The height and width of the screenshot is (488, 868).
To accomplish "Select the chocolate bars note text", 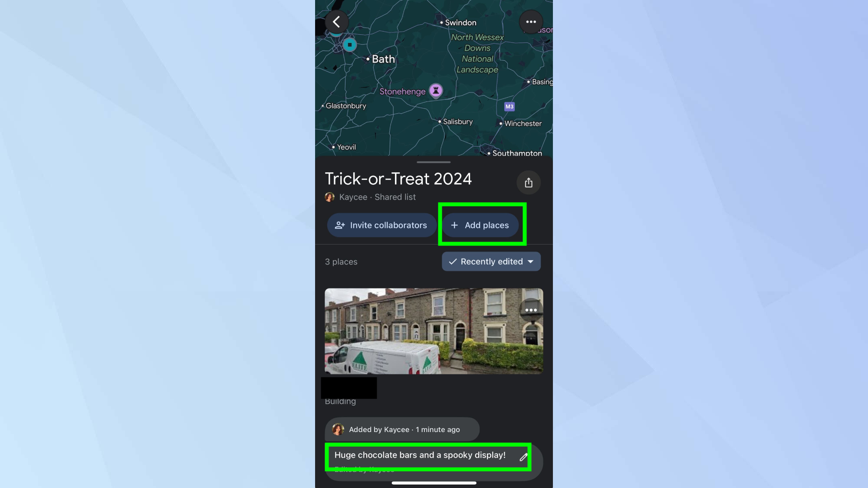I will (420, 455).
